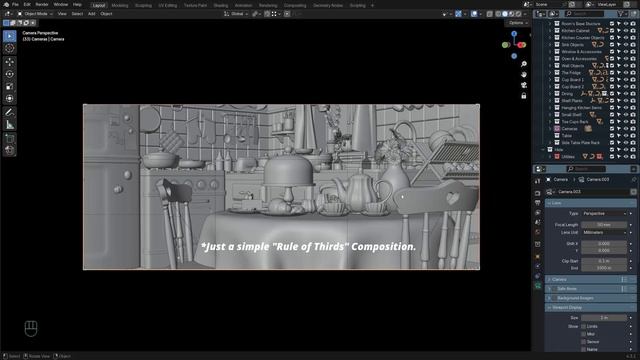Open the Lens Unit Millimeters dropdown
This screenshot has height=360, width=640.
[x=604, y=233]
